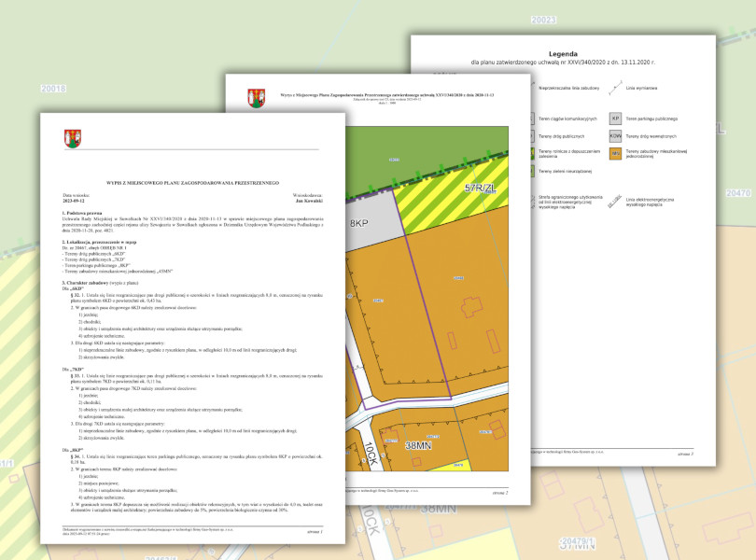The image size is (756, 560).
Task: Click heading '1. Podstawa prawna'
Action: coord(82,213)
